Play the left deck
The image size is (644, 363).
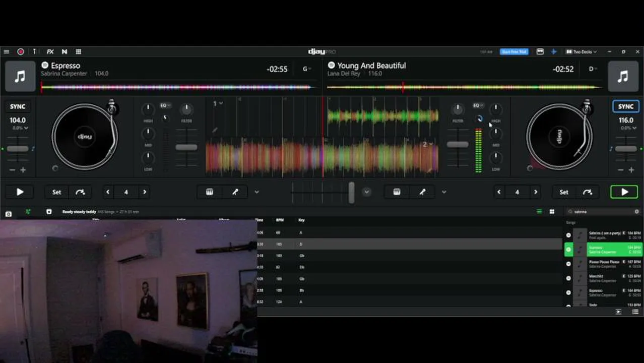(20, 192)
